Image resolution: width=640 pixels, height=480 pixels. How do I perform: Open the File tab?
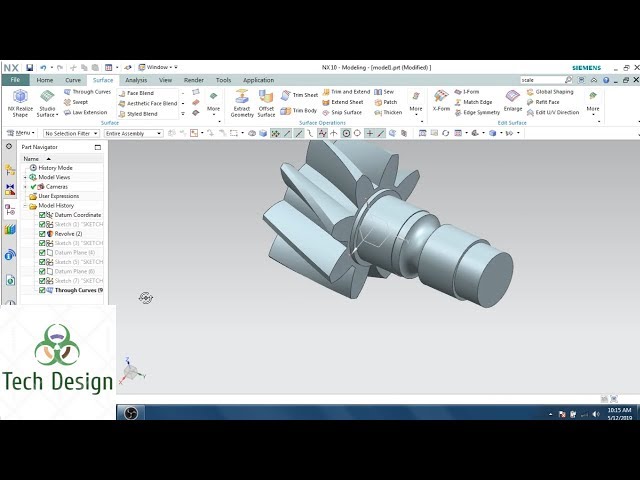pyautogui.click(x=15, y=80)
